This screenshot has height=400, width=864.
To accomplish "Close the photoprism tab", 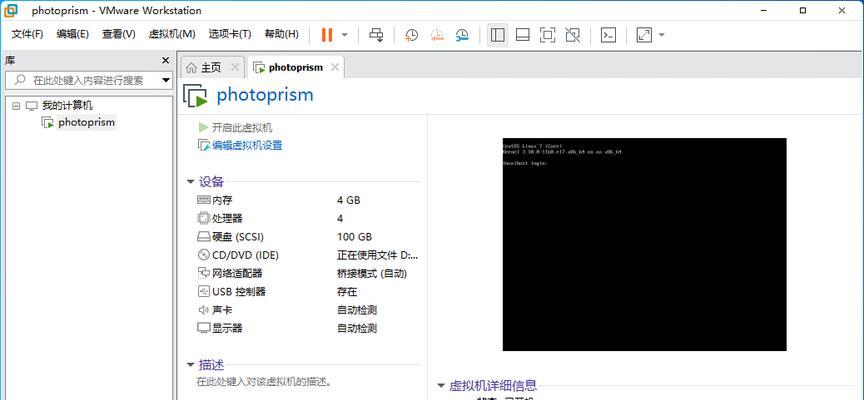I will pos(334,67).
